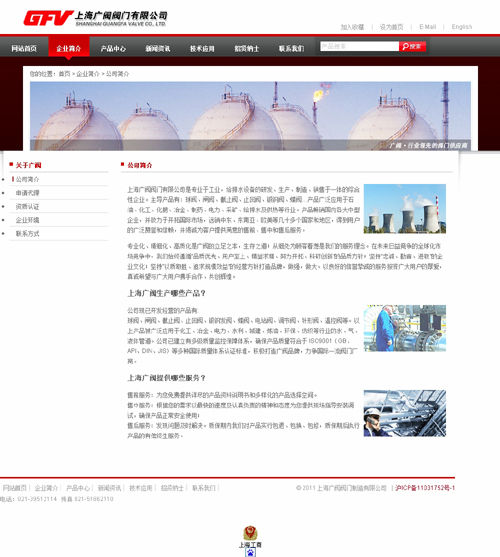Switch to the English version link
Image resolution: width=500 pixels, height=557 pixels.
point(462,27)
